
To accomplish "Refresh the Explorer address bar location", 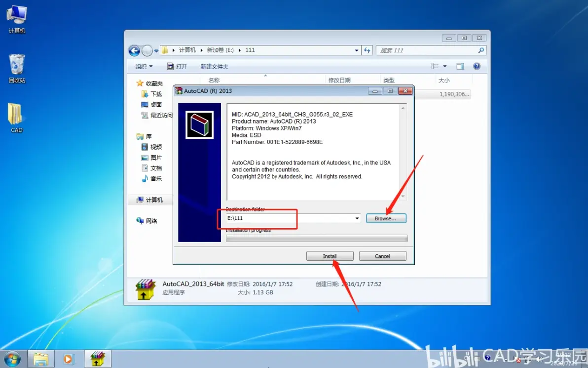I will (367, 50).
